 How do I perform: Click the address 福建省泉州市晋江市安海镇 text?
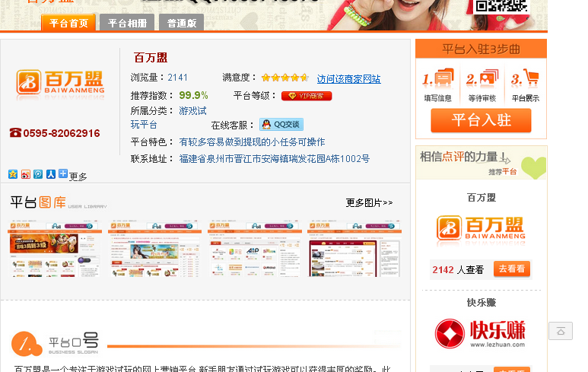[275, 159]
